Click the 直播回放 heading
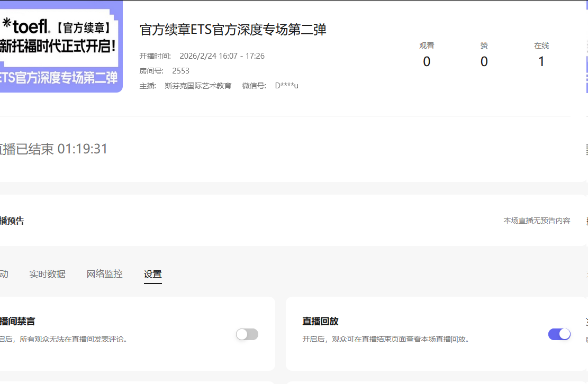The image size is (588, 384). pos(321,322)
